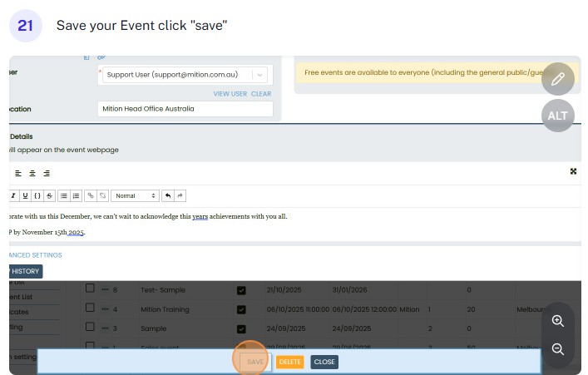The image size is (588, 375).
Task: Apply strikethrough formatting
Action: pos(50,195)
